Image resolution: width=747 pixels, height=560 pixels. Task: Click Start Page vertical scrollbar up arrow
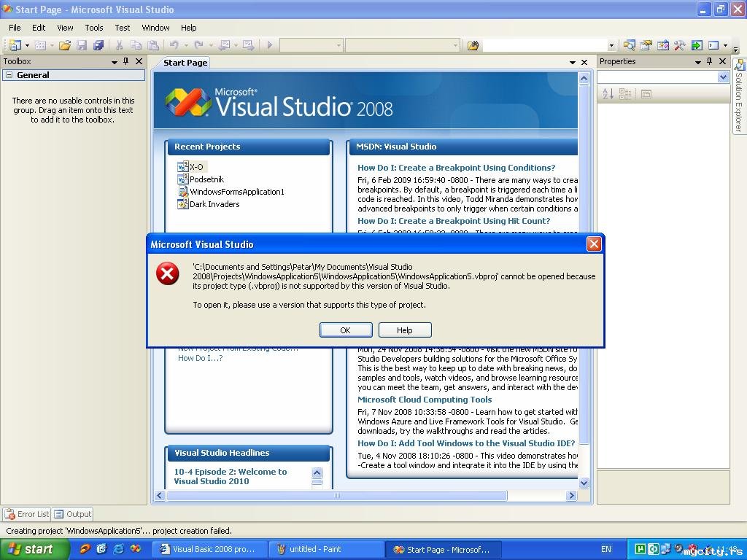584,79
